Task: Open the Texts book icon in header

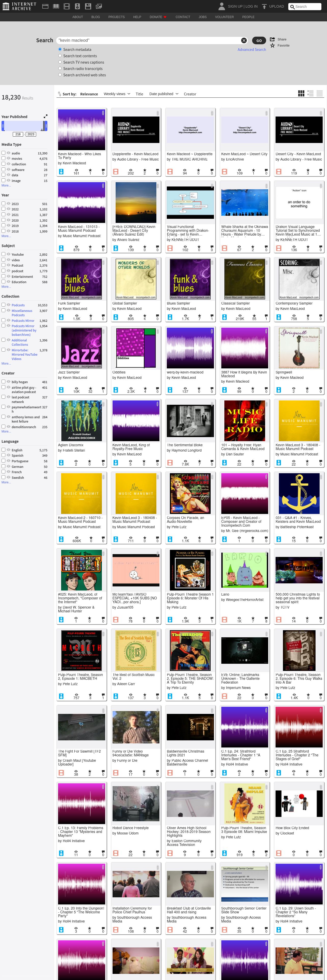Action: [x=56, y=6]
